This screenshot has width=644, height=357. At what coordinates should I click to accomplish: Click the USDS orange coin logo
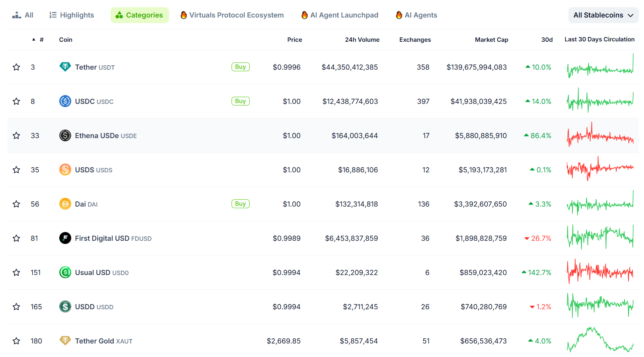tap(65, 170)
